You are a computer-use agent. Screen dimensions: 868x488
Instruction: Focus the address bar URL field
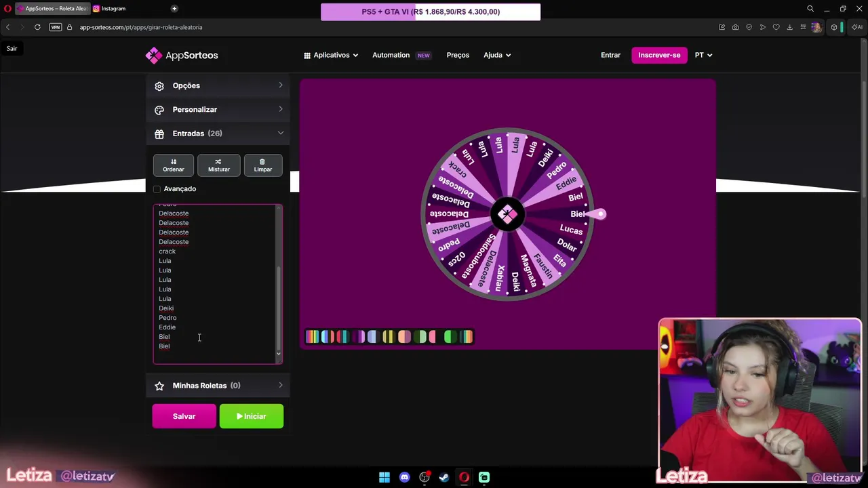(x=141, y=27)
